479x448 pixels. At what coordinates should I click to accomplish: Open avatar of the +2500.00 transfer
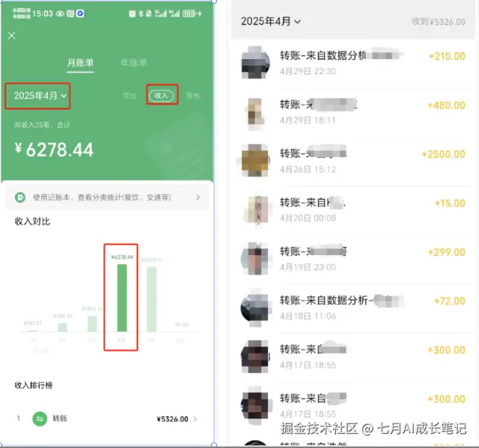tap(255, 161)
